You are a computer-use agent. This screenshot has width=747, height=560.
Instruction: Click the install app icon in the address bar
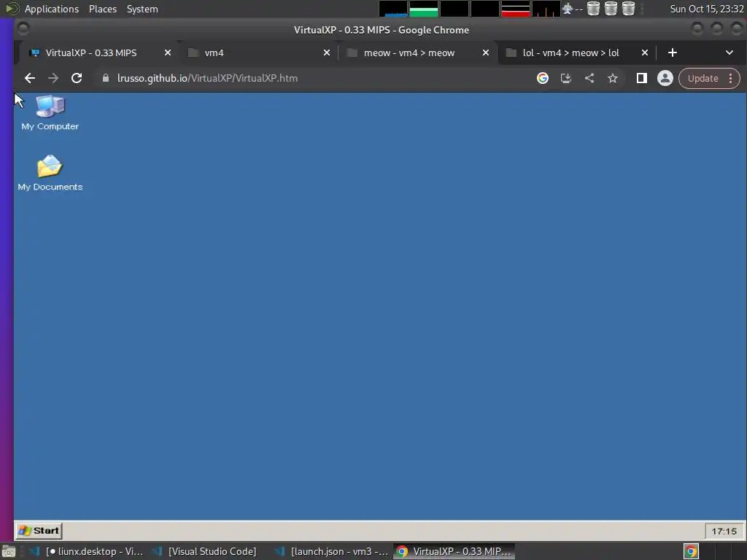pyautogui.click(x=566, y=78)
